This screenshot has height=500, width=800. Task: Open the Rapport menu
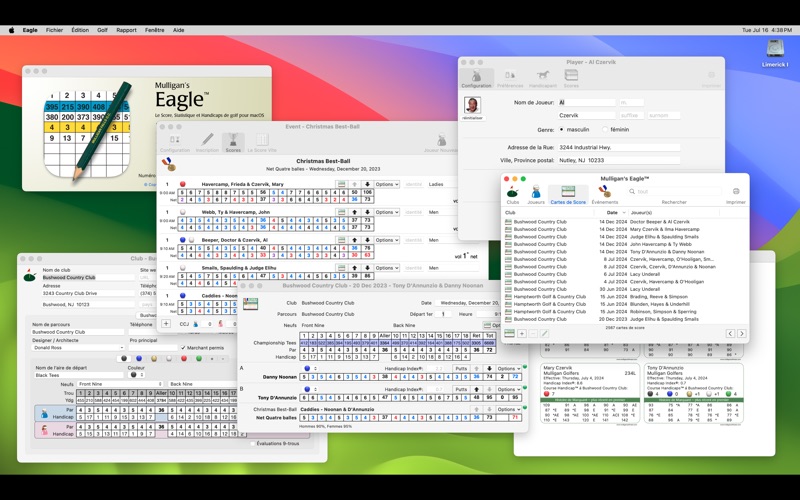pos(126,30)
